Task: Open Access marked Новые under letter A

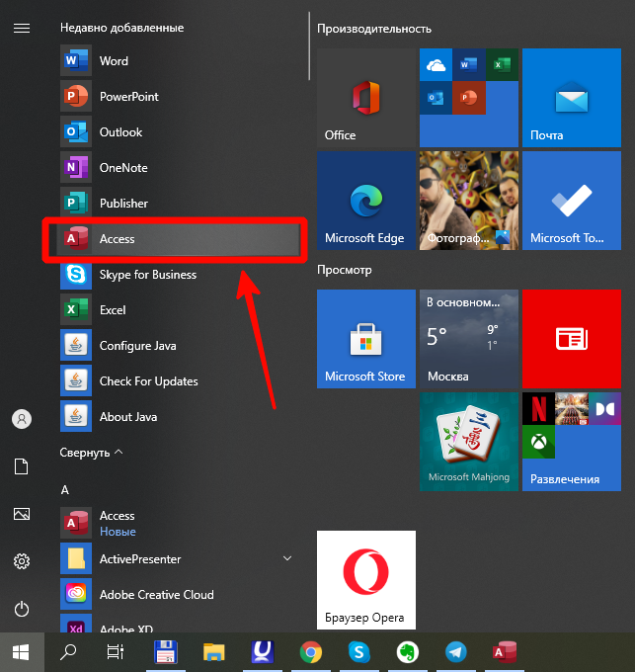Action: point(178,523)
